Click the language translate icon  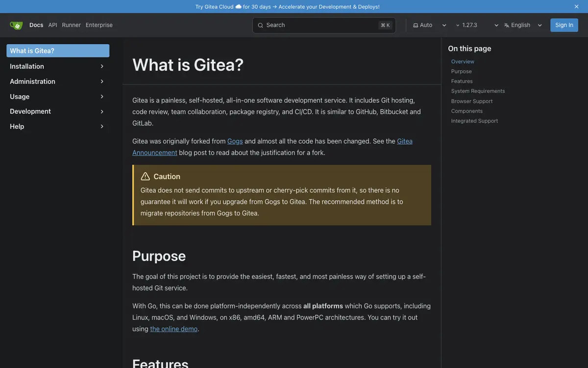(x=507, y=25)
